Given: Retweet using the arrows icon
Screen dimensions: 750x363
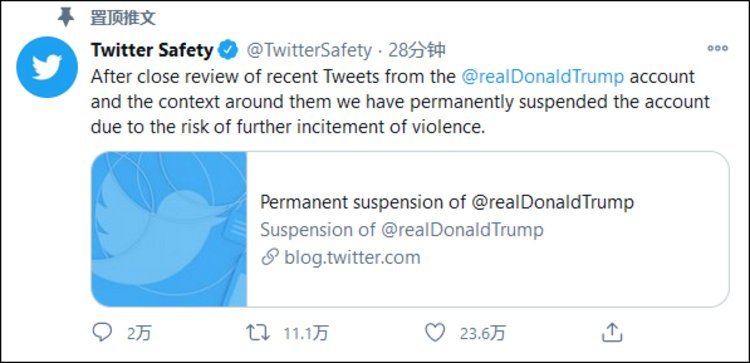Looking at the screenshot, I should (258, 333).
